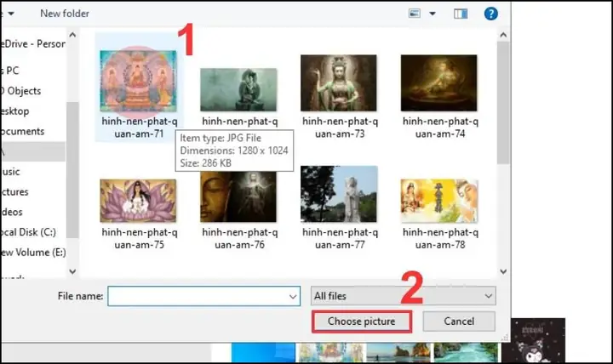Open Videos folder in sidebar
Viewport: 613px width, 364px height.
12,212
